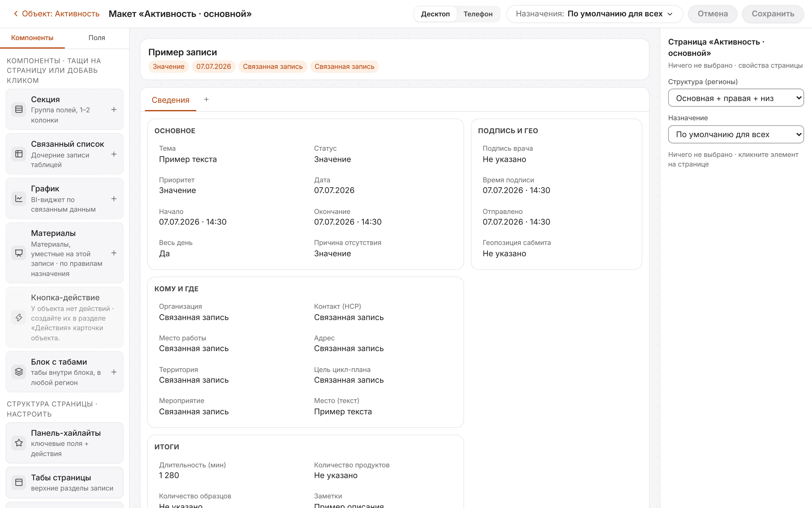
Task: Add График widget via plus icon
Action: coord(114,199)
